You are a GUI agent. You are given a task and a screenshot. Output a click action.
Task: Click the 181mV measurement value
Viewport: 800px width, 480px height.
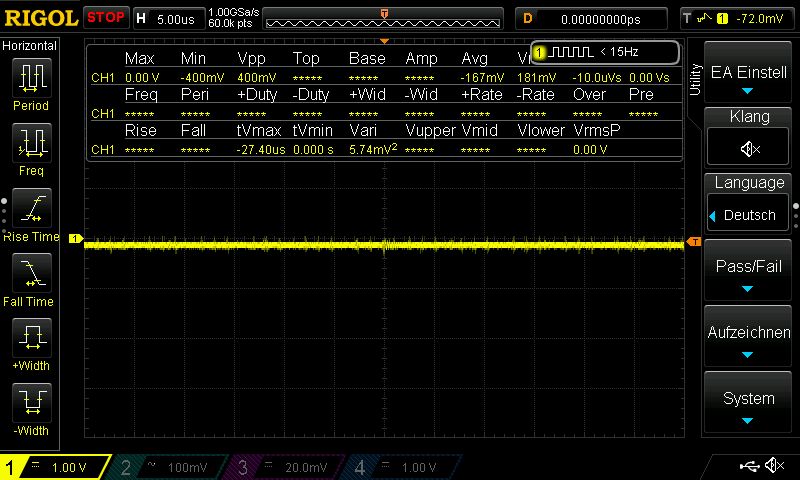(x=536, y=78)
